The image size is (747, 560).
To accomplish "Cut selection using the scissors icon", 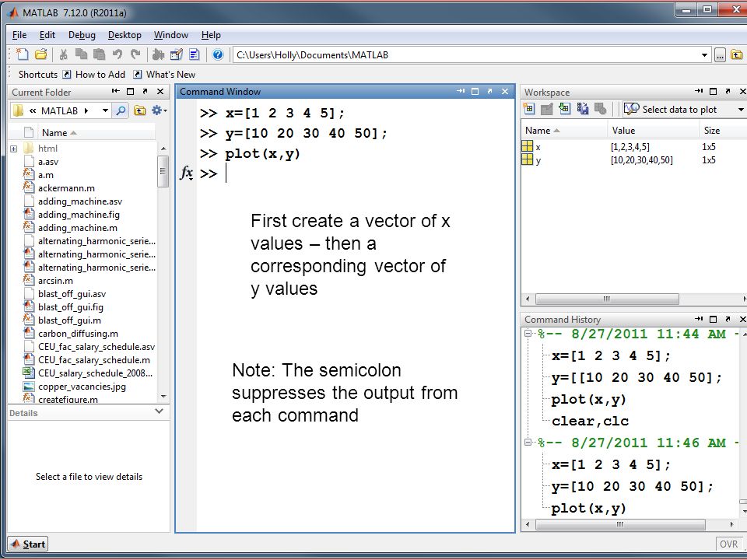I will click(63, 54).
